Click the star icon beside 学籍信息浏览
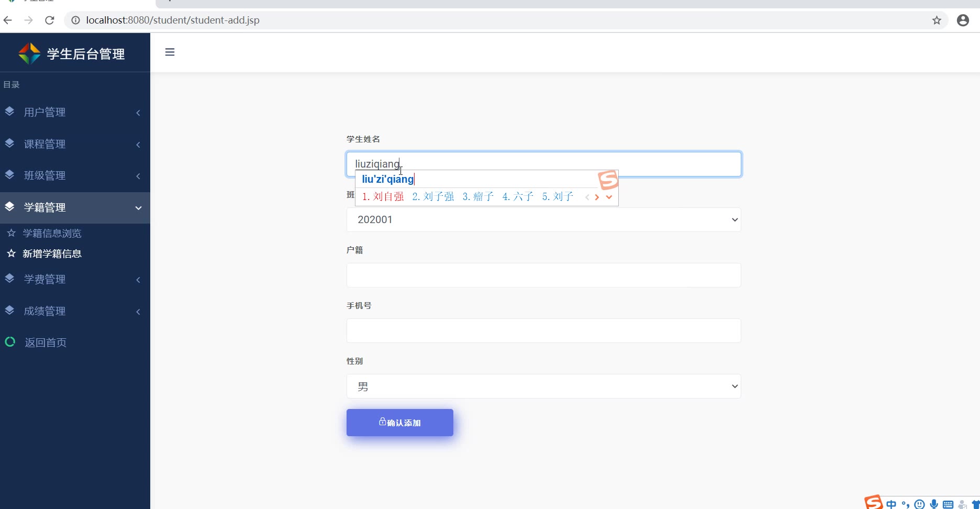The width and height of the screenshot is (980, 509). tap(11, 233)
